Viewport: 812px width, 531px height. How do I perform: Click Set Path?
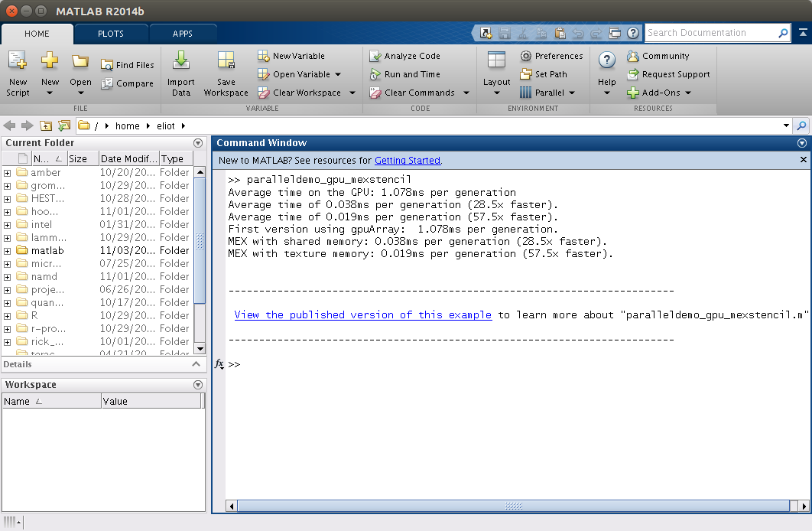pos(544,74)
